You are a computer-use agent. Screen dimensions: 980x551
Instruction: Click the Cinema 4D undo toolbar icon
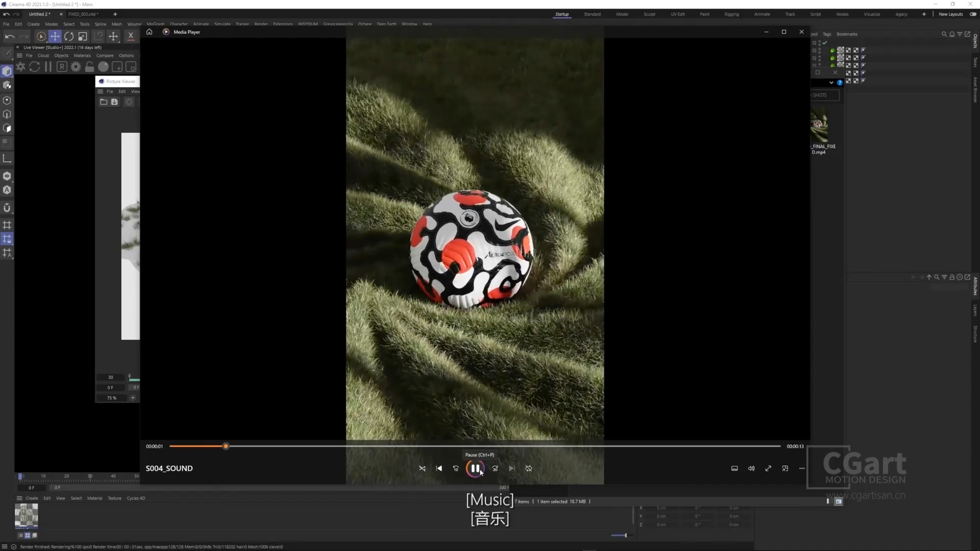[x=10, y=36]
